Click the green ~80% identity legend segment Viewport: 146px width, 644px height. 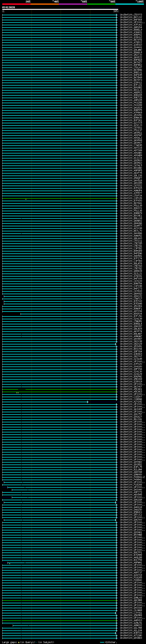(x=101, y=4)
